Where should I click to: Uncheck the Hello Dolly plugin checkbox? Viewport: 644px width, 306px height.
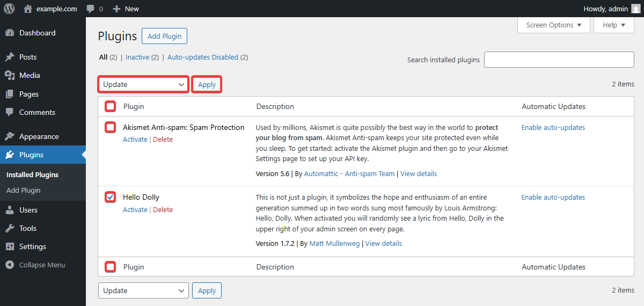coord(110,198)
